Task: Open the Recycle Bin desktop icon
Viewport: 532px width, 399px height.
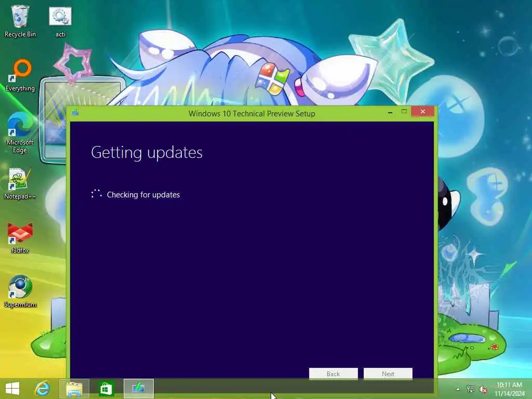Action: point(20,20)
